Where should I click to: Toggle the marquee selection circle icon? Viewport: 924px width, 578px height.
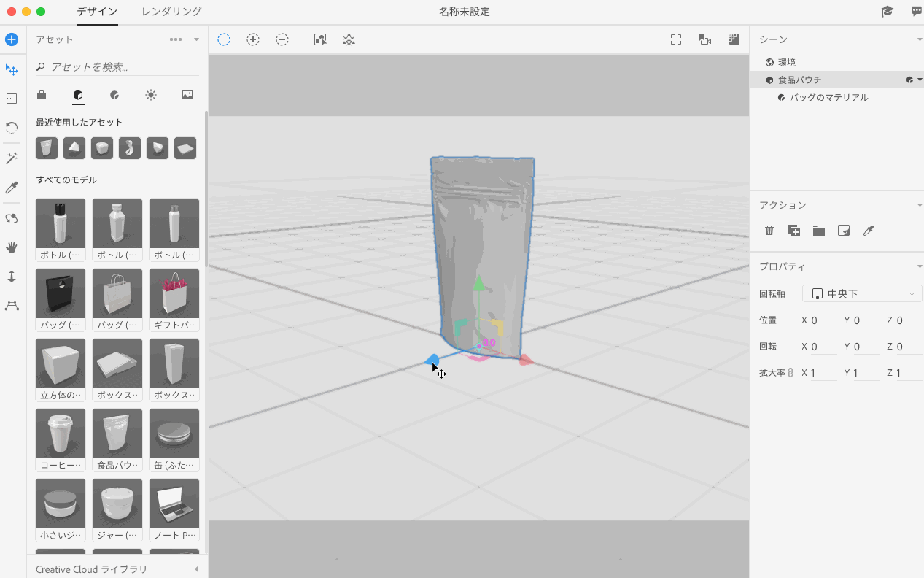tap(224, 39)
